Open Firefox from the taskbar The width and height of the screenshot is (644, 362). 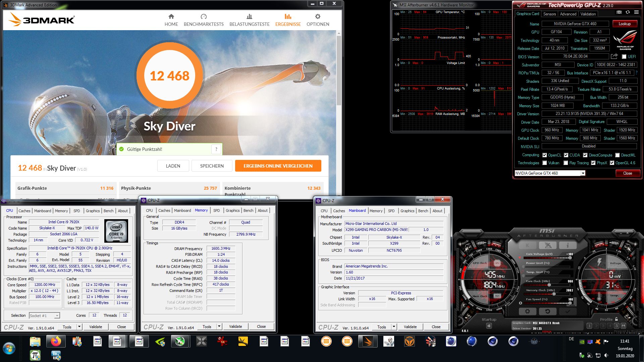pos(56,342)
